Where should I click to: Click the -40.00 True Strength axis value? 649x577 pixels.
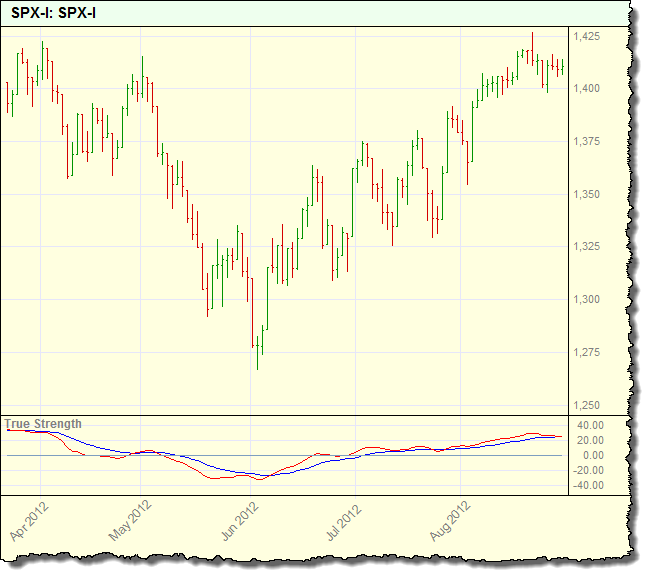[589, 486]
